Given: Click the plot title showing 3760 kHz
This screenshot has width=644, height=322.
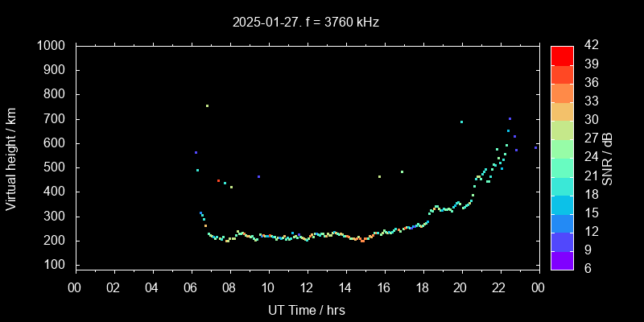Looking at the screenshot, I should 306,23.
